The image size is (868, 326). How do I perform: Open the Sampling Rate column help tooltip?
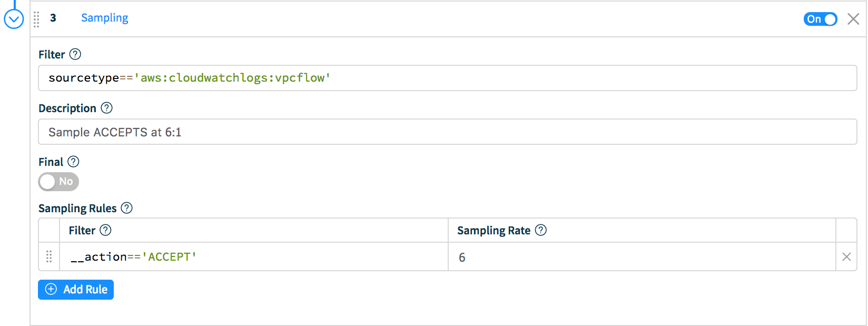tap(541, 230)
